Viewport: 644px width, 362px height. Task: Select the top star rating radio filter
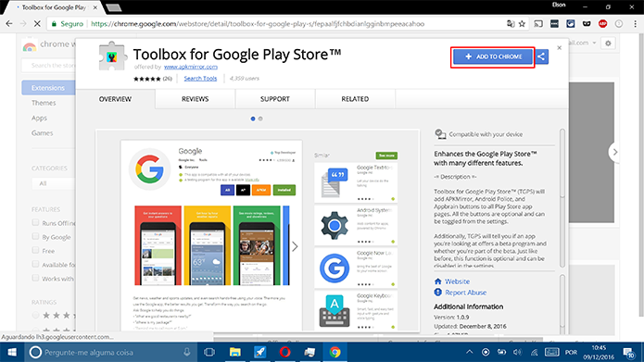[35, 315]
